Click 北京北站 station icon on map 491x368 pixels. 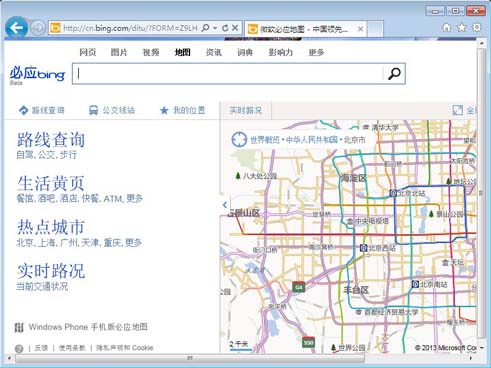click(x=393, y=193)
